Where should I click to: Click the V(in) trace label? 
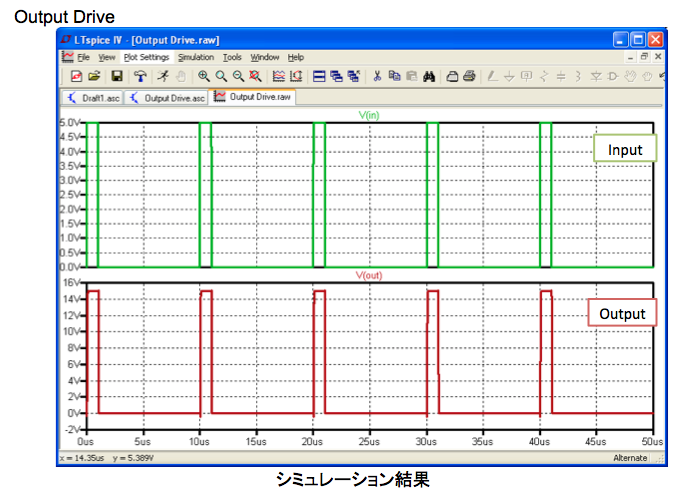pyautogui.click(x=370, y=116)
